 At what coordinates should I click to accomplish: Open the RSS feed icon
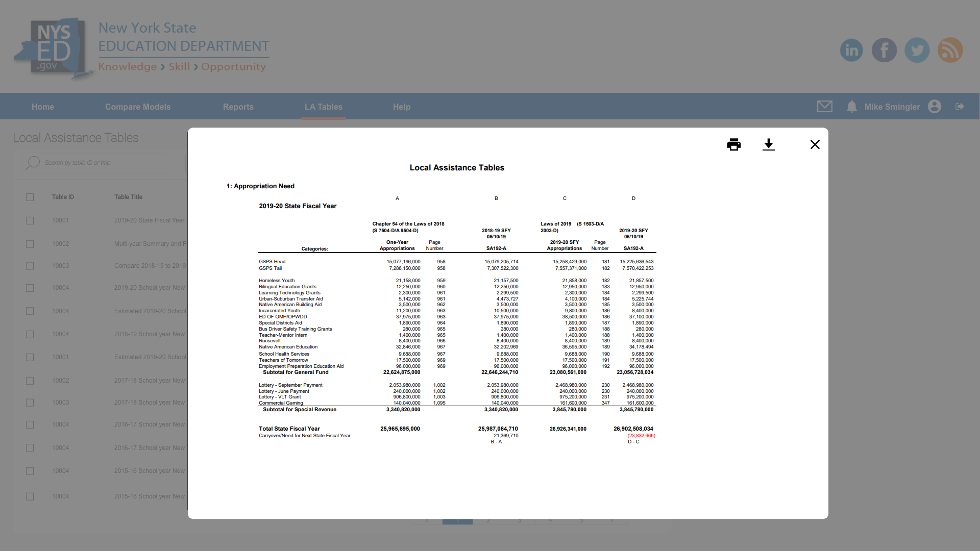(x=950, y=50)
